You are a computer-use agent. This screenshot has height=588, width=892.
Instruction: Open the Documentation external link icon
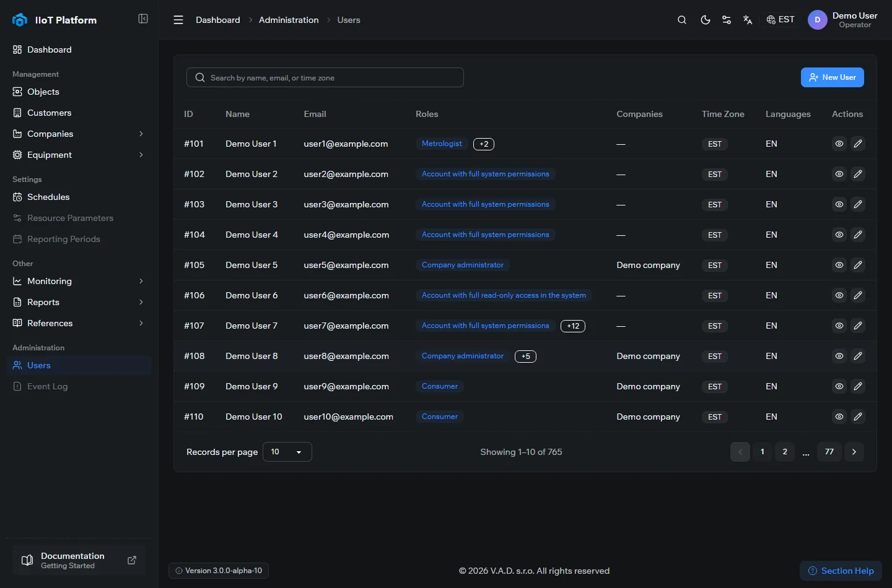click(x=132, y=560)
